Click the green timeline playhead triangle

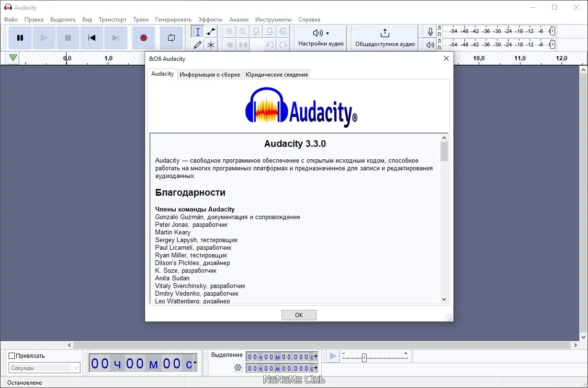coord(13,58)
